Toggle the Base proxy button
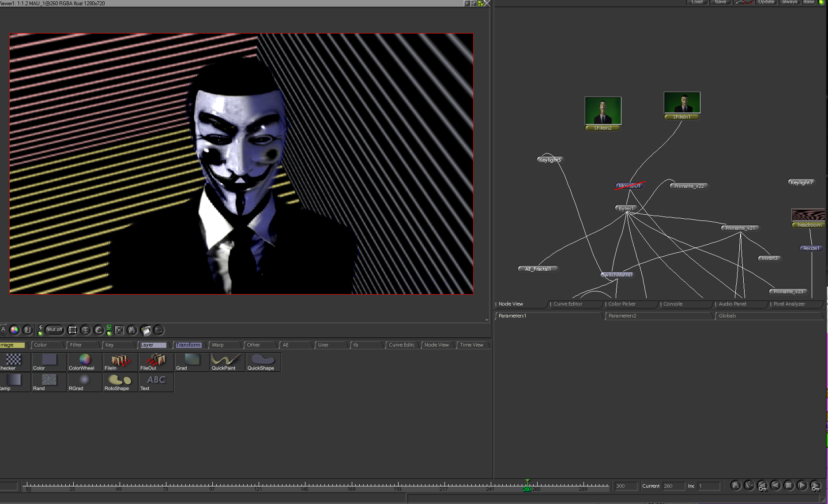The height and width of the screenshot is (504, 828). coord(809,2)
